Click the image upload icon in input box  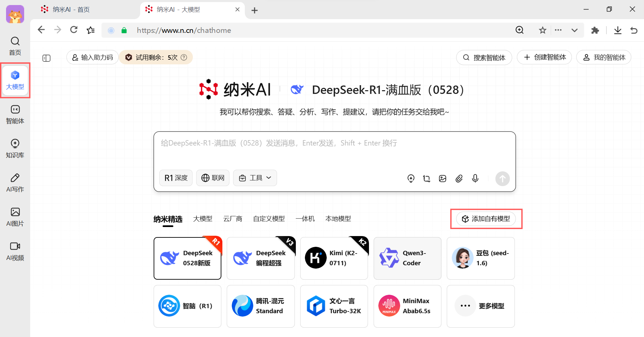442,178
